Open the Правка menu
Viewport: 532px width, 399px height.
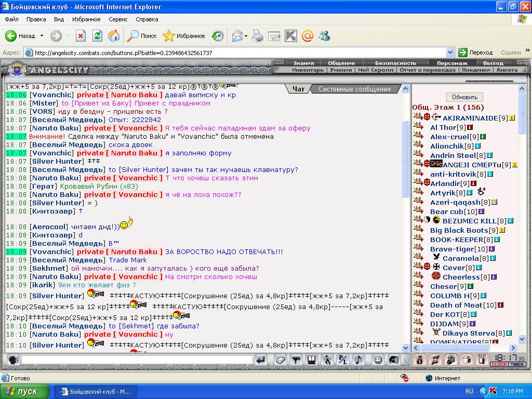click(x=36, y=19)
